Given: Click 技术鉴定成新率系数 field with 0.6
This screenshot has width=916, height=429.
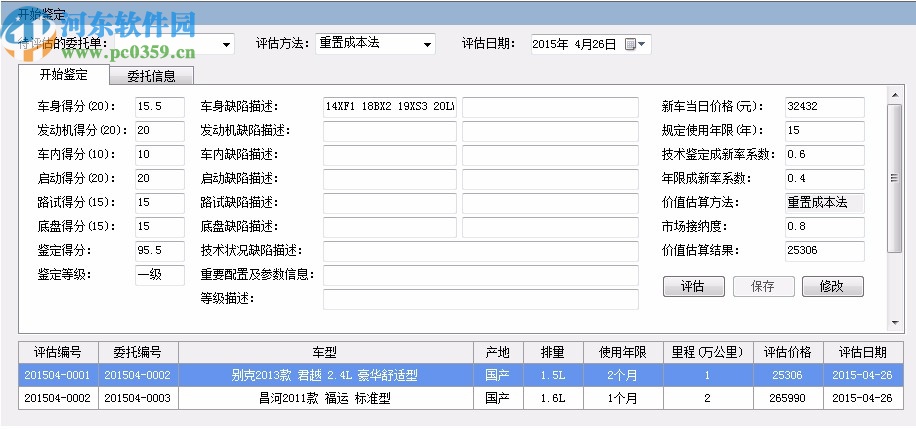Looking at the screenshot, I should [x=824, y=155].
